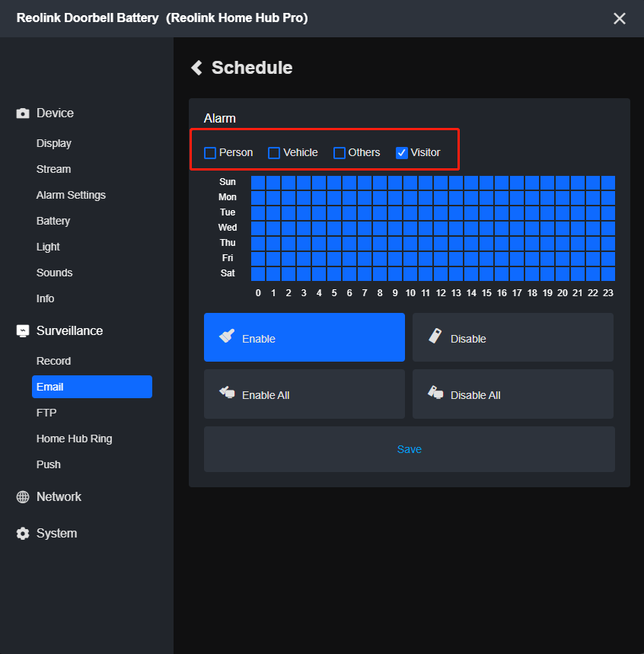Click the hour 10 column label
The height and width of the screenshot is (654, 644).
coord(410,293)
